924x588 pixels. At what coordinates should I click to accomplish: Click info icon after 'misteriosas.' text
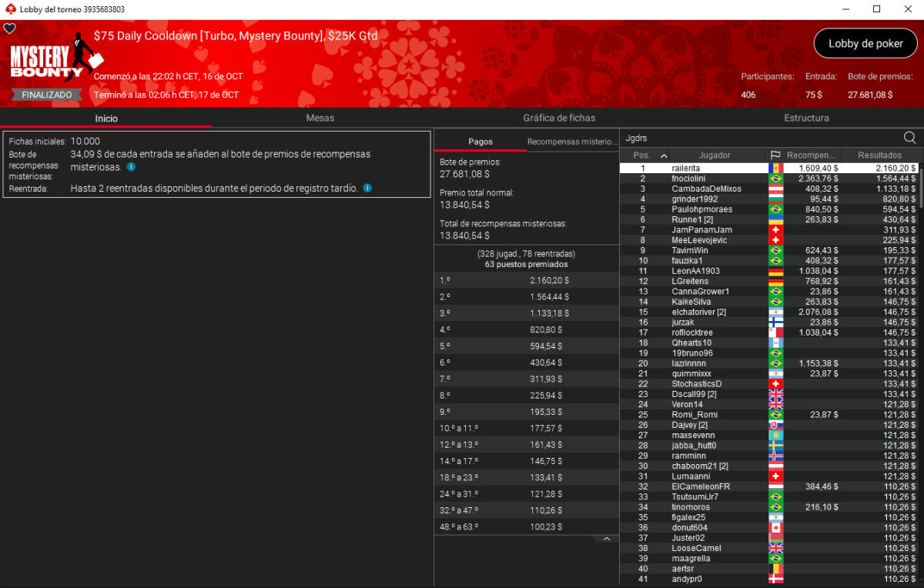(131, 167)
